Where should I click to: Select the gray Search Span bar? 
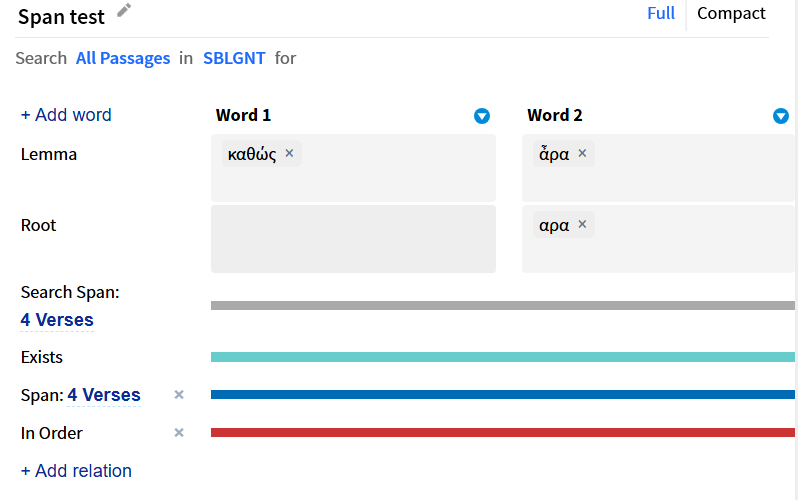pos(503,305)
